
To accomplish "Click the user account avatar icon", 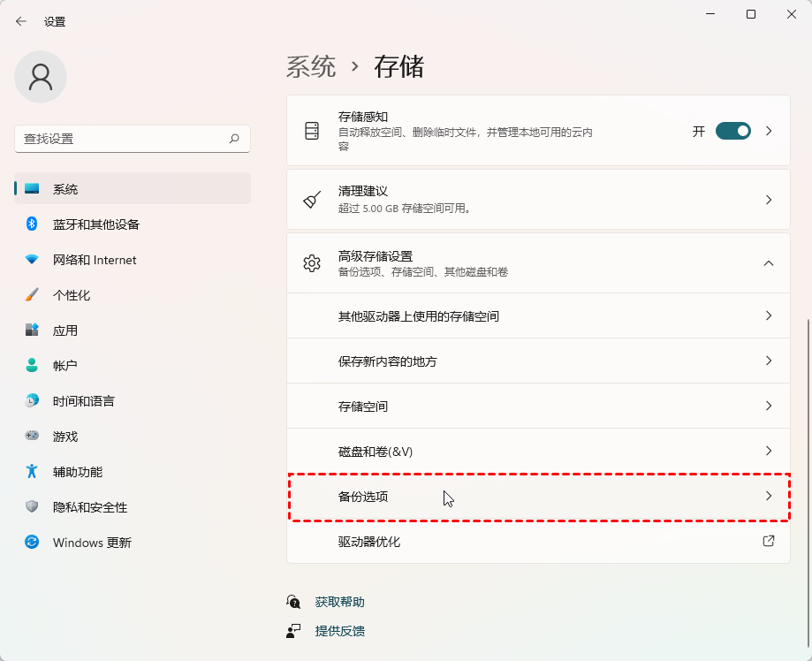I will [x=41, y=77].
